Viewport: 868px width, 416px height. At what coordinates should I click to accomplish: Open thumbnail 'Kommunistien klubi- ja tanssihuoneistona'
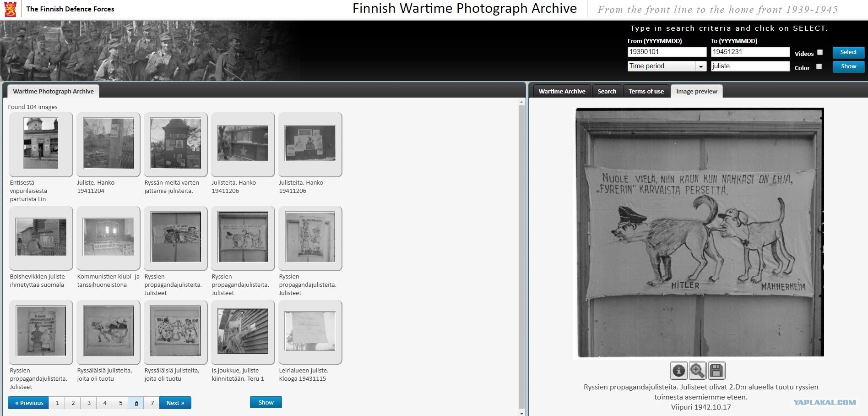coord(108,237)
